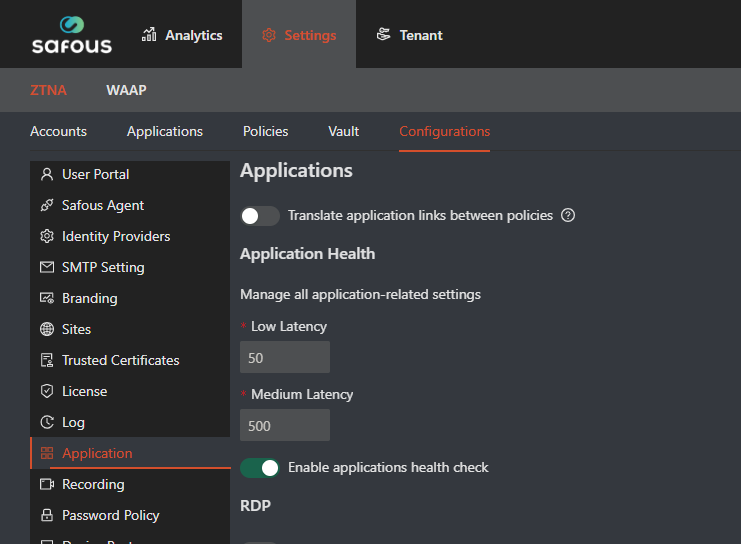The image size is (741, 544).
Task: Open the Vault tab
Action: pyautogui.click(x=343, y=131)
